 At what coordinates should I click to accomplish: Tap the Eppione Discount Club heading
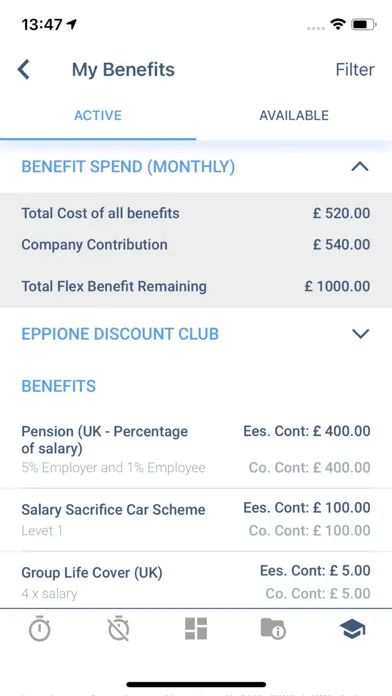tap(120, 334)
